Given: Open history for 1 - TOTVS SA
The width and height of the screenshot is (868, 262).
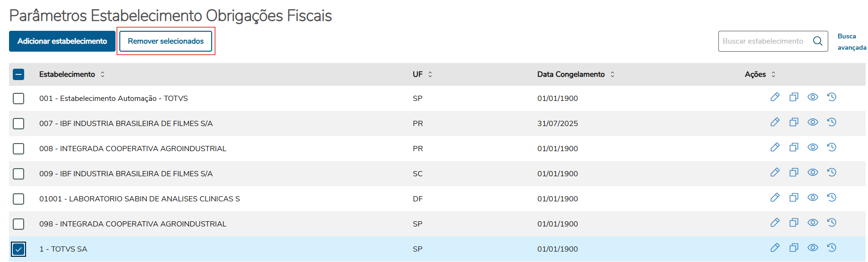Looking at the screenshot, I should coord(832,248).
